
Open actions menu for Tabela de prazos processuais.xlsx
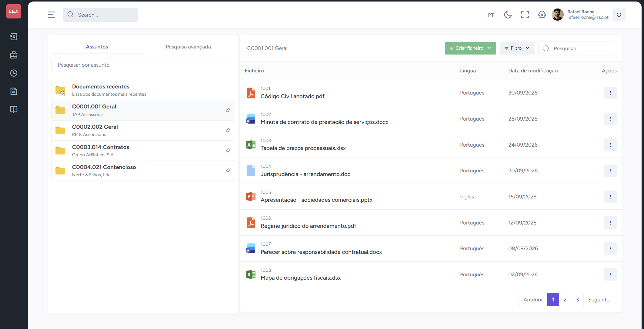610,145
